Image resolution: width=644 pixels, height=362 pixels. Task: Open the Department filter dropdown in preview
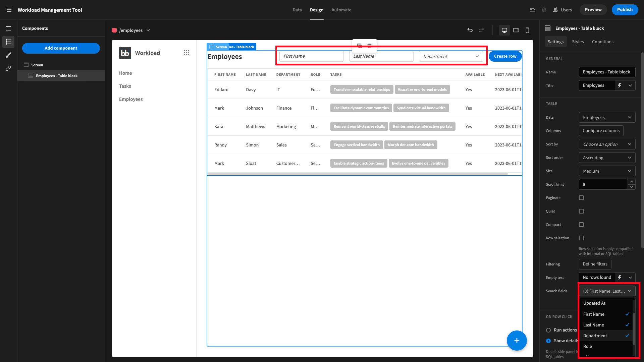pyautogui.click(x=451, y=56)
